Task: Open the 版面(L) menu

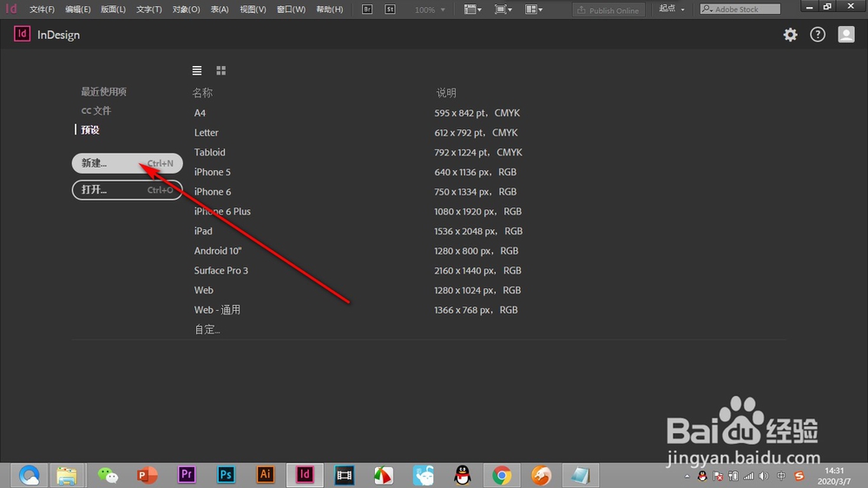Action: pos(113,10)
